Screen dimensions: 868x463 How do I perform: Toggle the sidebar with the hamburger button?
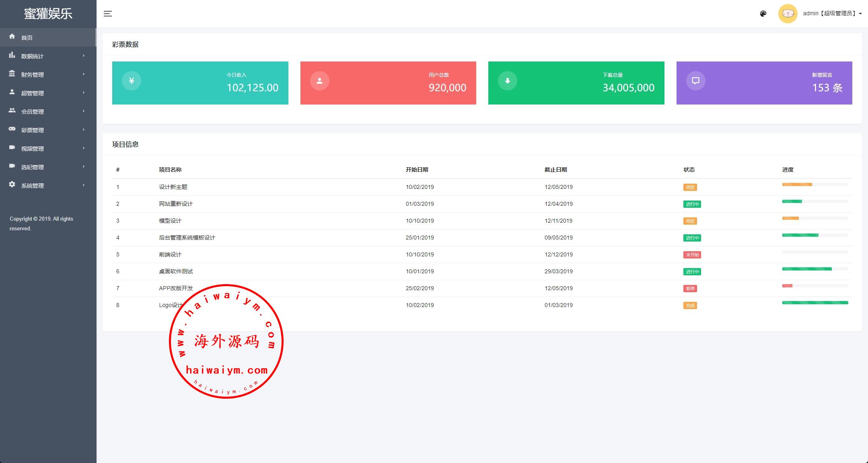(x=108, y=14)
